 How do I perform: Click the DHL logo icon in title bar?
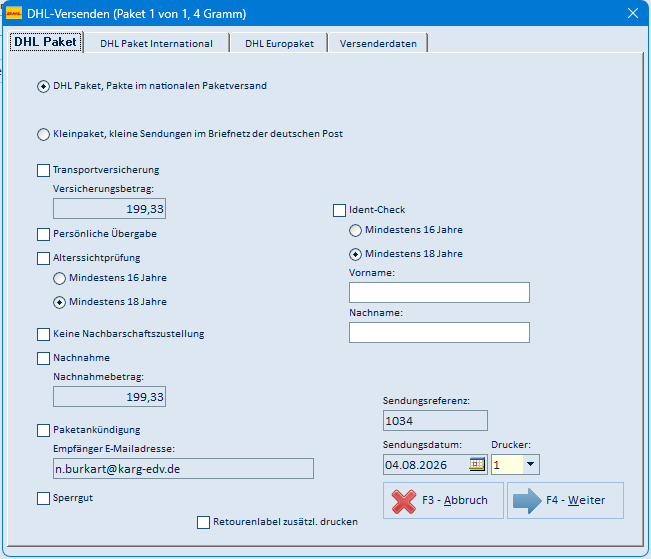coord(14,13)
